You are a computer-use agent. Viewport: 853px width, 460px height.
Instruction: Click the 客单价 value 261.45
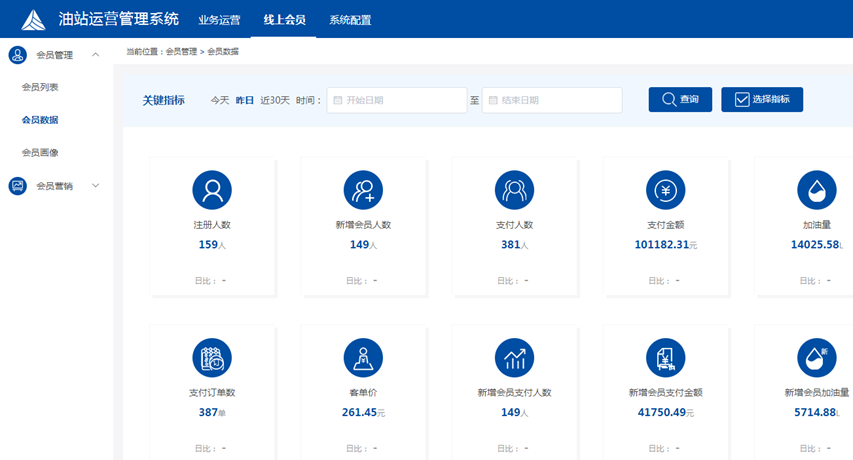(x=360, y=413)
